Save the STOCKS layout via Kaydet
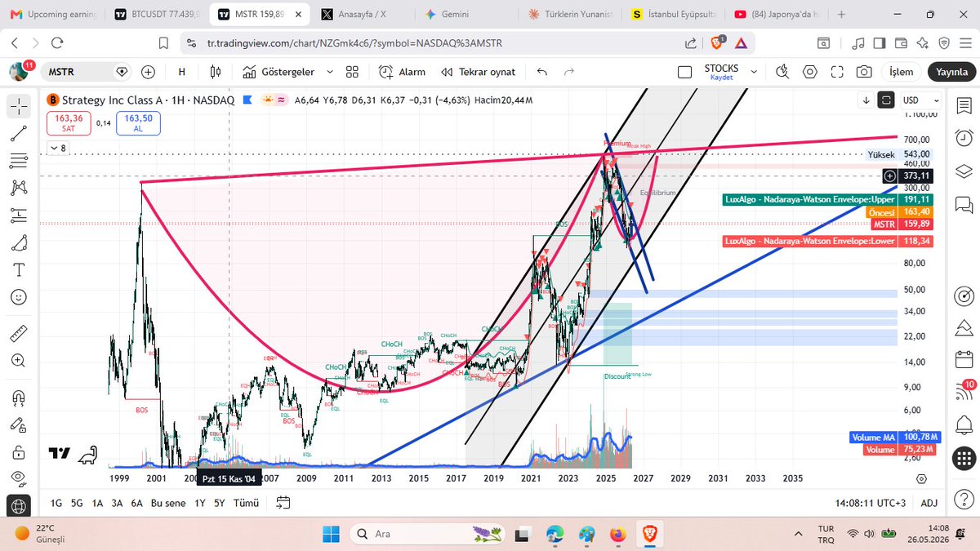Viewport: 980px width, 551px height. pos(721,78)
